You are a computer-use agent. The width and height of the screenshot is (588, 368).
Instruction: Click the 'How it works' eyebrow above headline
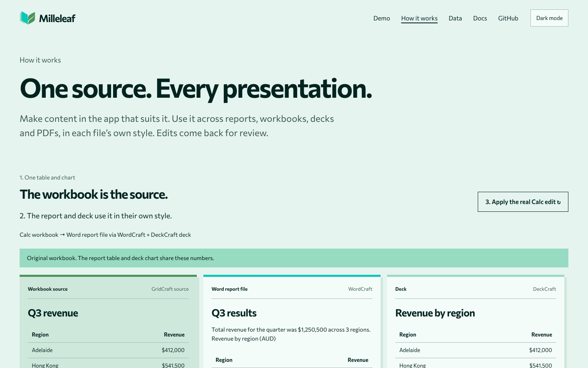pos(40,60)
